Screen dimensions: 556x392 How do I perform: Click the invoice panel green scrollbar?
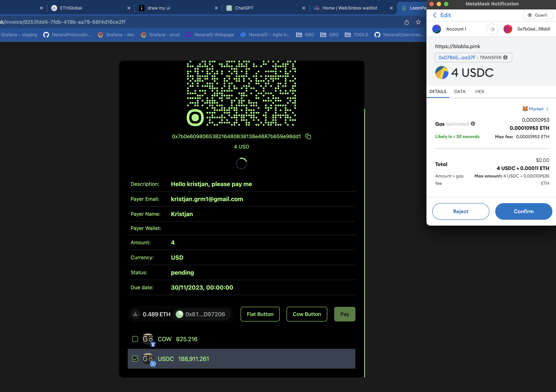pyautogui.click(x=364, y=243)
